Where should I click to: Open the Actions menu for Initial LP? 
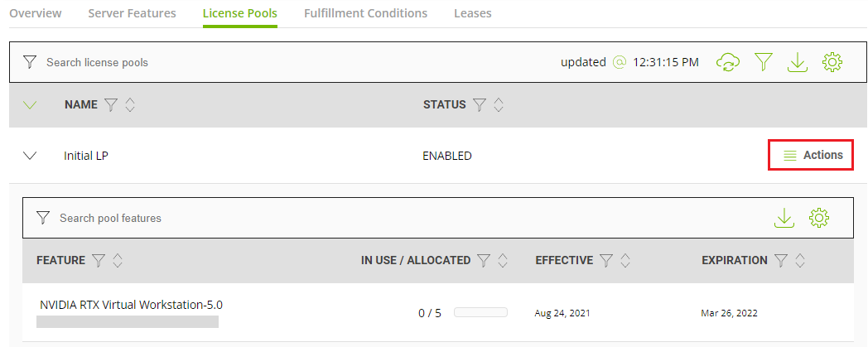pos(812,155)
